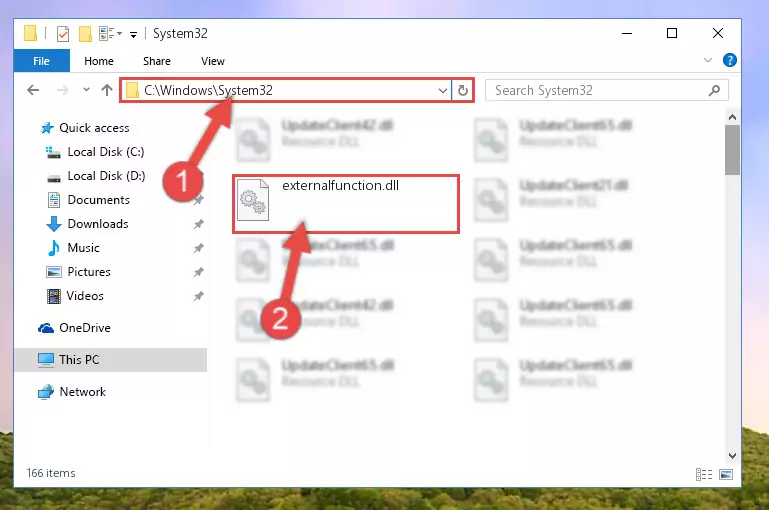Select the externalfunction.dll file name
769x510 pixels.
point(340,185)
